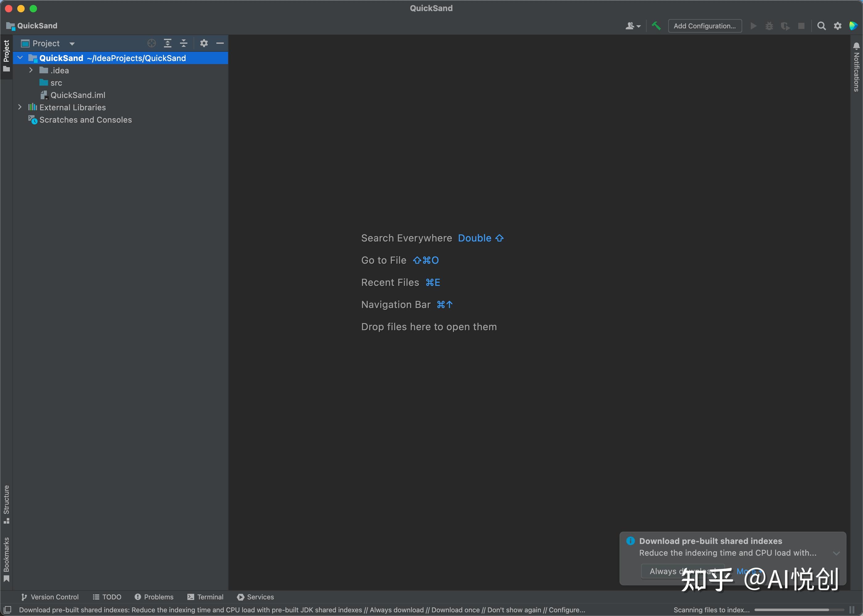
Task: Toggle the Bookmarks tool window stripe button
Action: [6, 559]
